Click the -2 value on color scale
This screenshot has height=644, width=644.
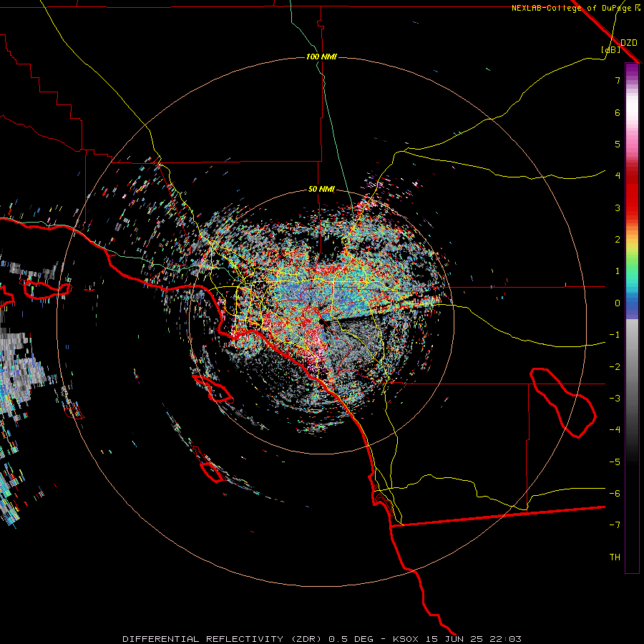[615, 367]
